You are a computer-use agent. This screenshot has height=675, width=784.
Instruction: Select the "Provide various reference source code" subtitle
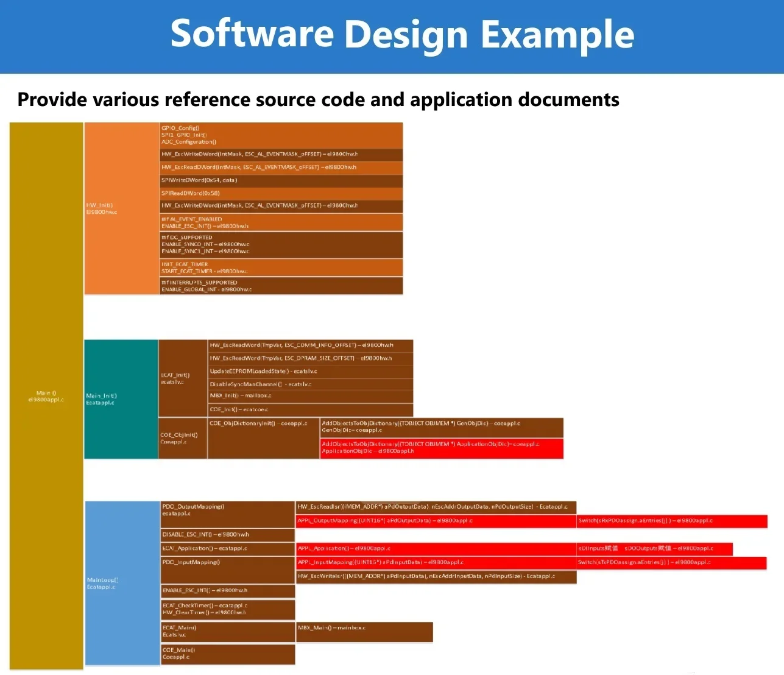(x=318, y=99)
